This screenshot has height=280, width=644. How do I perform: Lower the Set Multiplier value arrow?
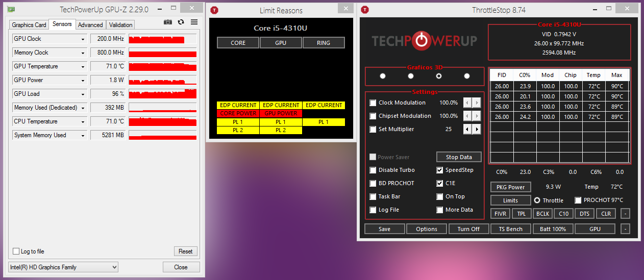click(x=467, y=129)
